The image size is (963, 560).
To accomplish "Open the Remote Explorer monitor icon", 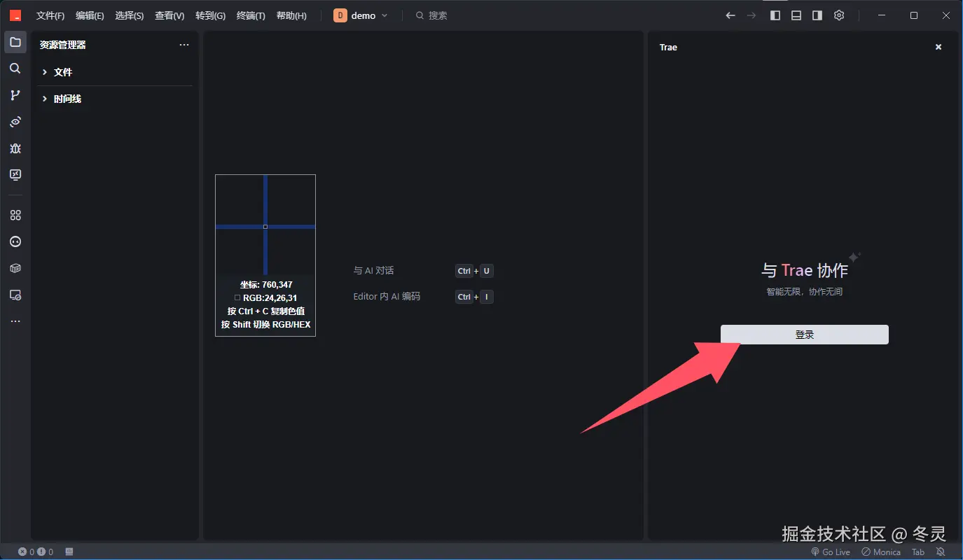I will coord(15,175).
